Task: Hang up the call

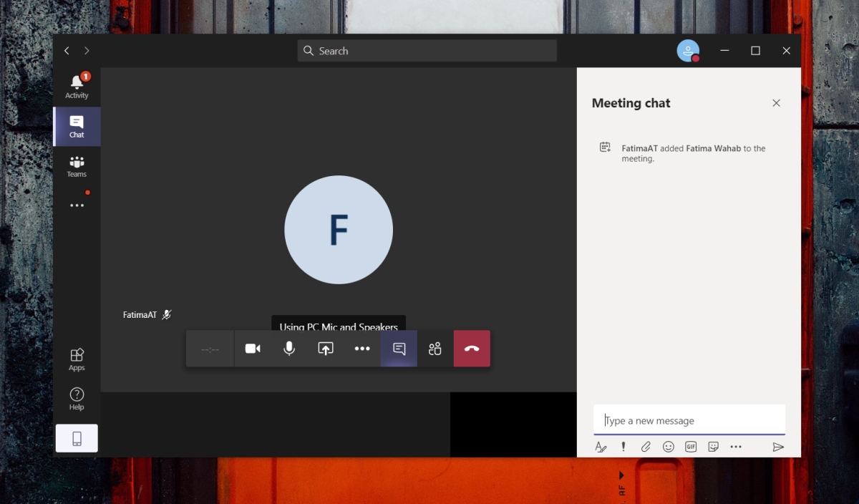Action: click(x=472, y=349)
